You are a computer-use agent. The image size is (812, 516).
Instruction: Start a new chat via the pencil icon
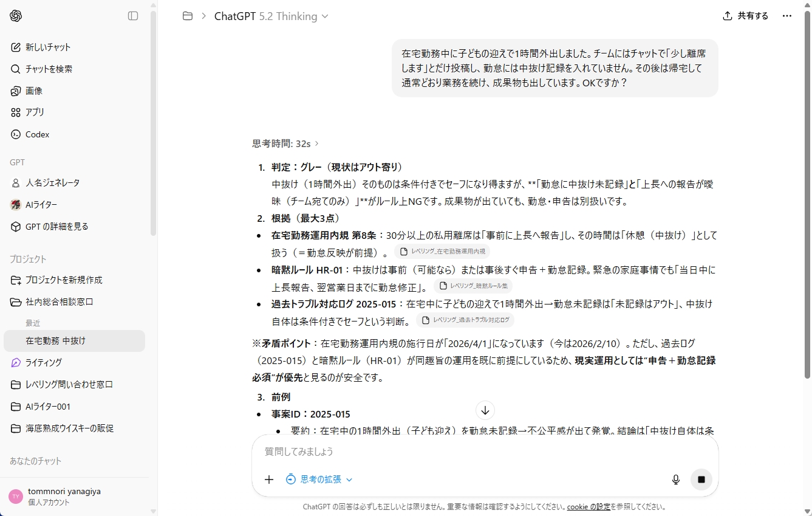(16, 47)
